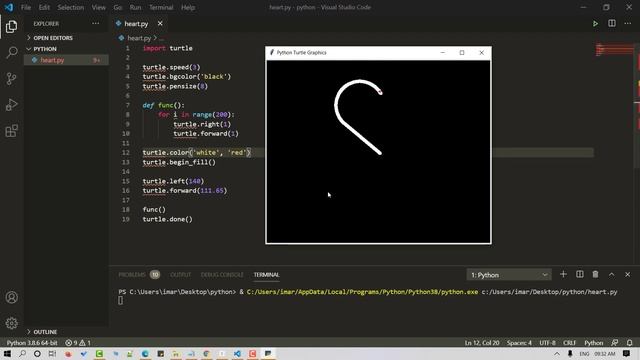Image resolution: width=640 pixels, height=360 pixels.
Task: Open the Extensions view
Action: [11, 131]
